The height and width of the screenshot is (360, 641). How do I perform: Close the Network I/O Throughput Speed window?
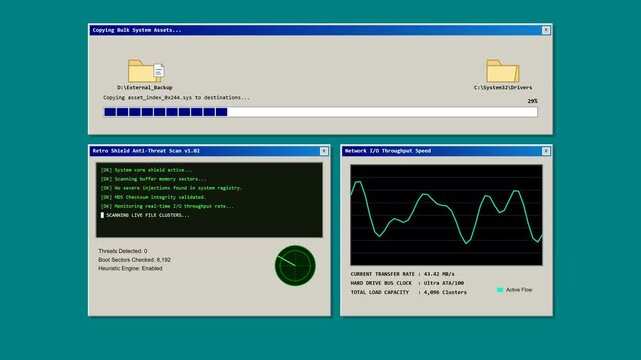[546, 151]
